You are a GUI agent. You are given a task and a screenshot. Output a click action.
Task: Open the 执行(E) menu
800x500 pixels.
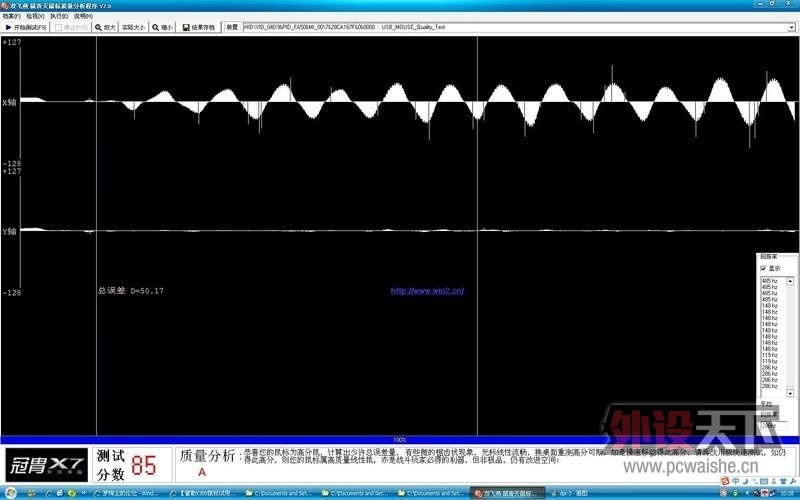click(59, 16)
